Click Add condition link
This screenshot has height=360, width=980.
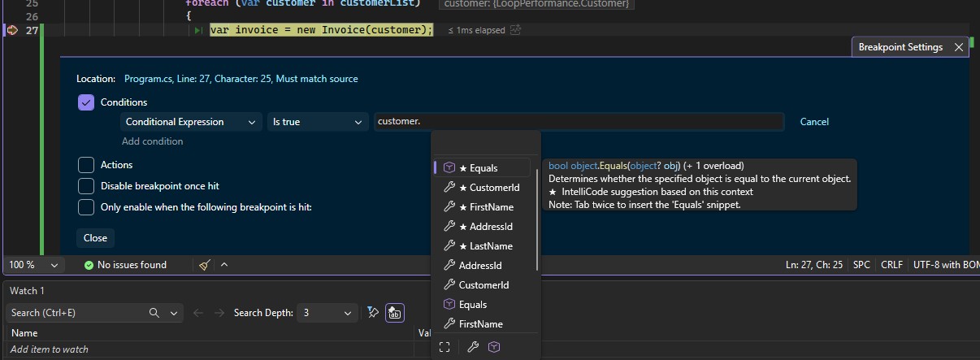pos(153,141)
